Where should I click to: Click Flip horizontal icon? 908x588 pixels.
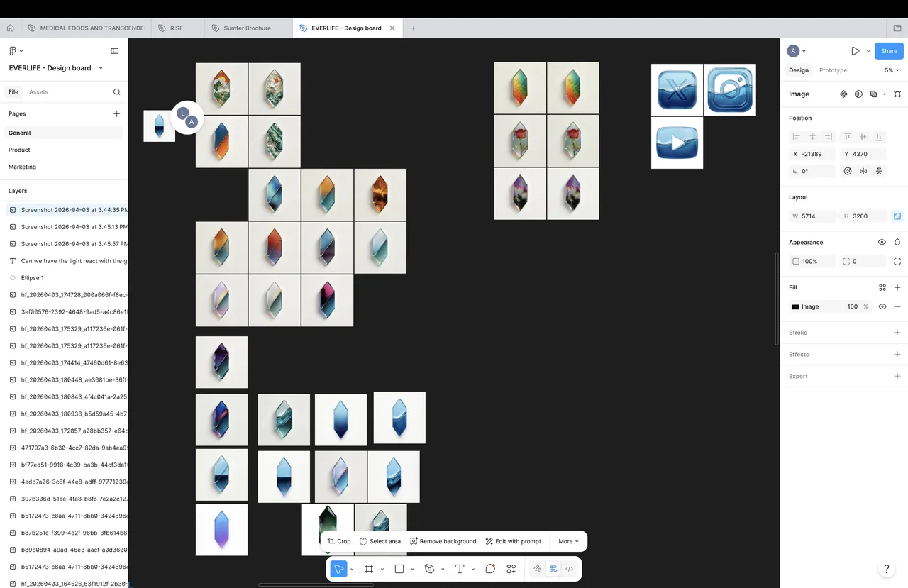863,171
